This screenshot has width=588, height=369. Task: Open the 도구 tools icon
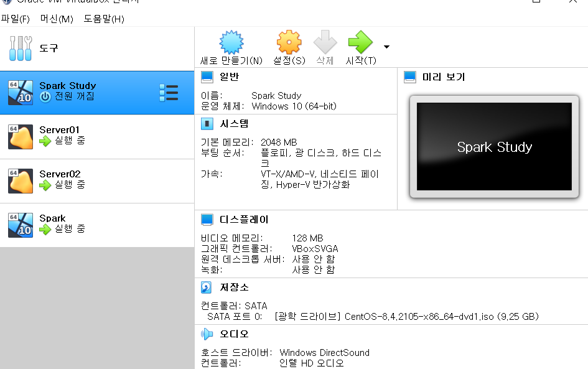pyautogui.click(x=21, y=49)
